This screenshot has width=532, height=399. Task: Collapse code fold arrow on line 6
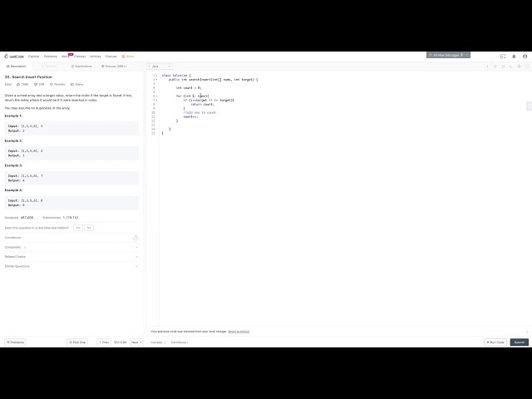pos(157,96)
